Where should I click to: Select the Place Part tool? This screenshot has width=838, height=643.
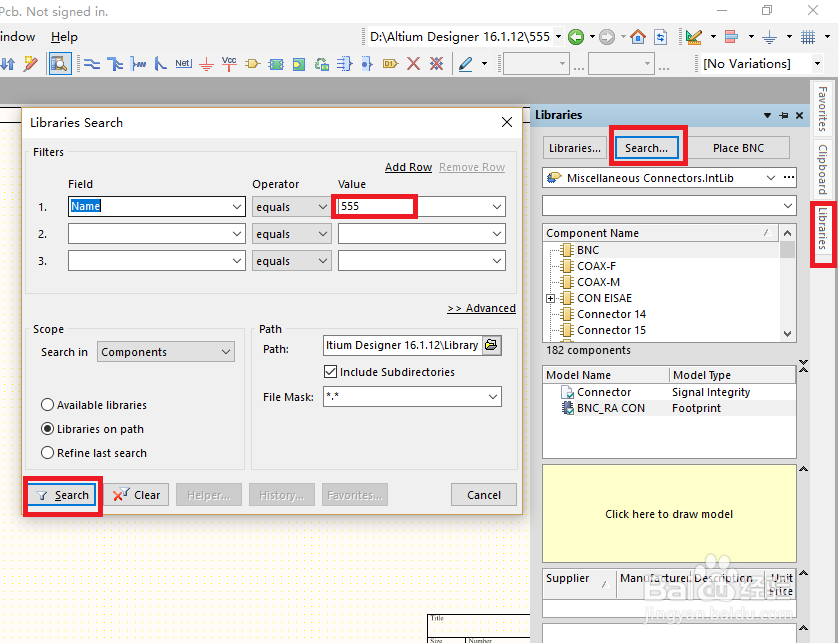252,65
